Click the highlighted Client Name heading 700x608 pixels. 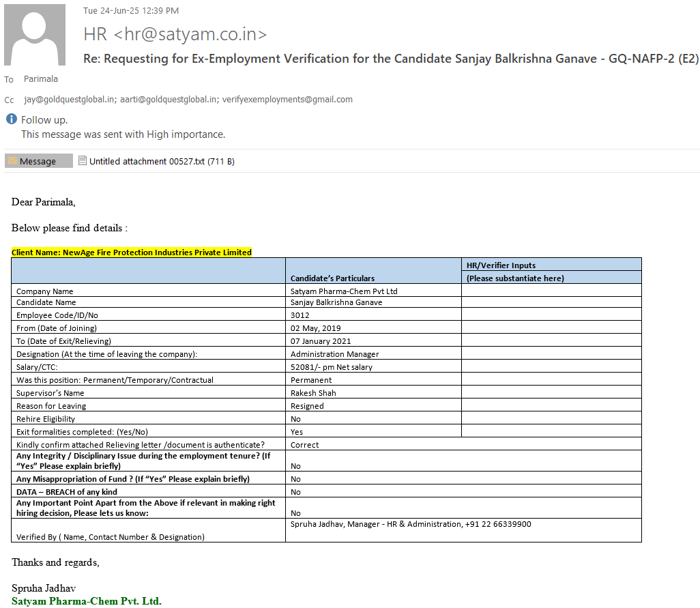coord(132,252)
